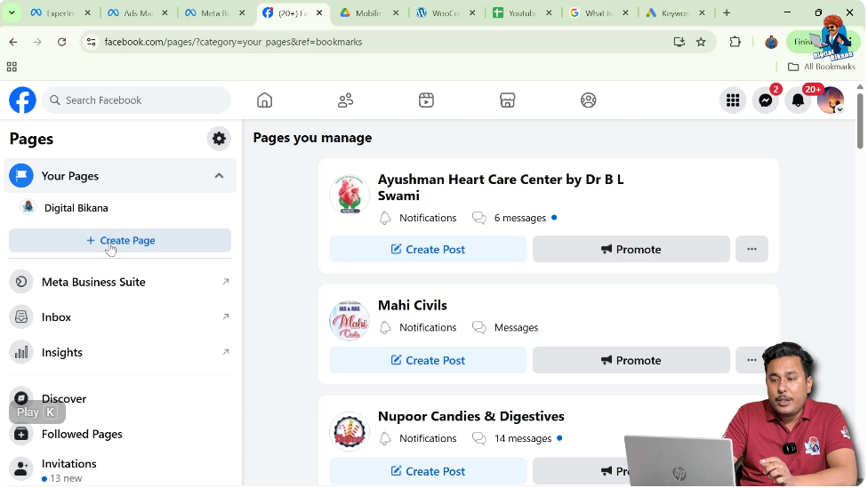Open a new browser tab
868x488 pixels.
[727, 12]
